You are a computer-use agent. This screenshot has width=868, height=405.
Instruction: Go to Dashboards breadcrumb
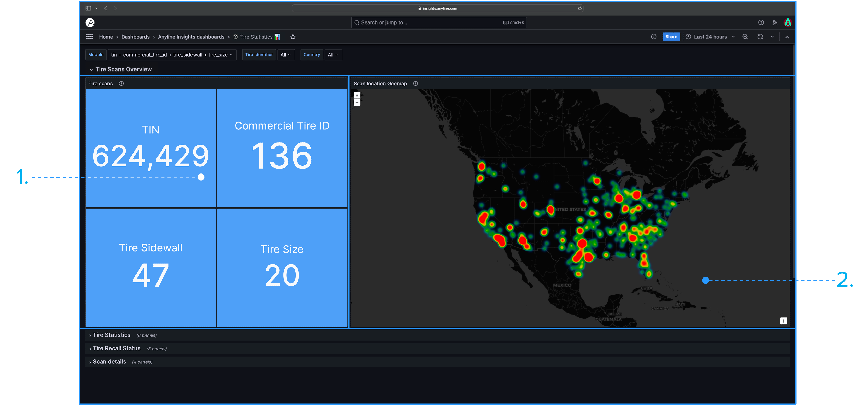pos(135,37)
